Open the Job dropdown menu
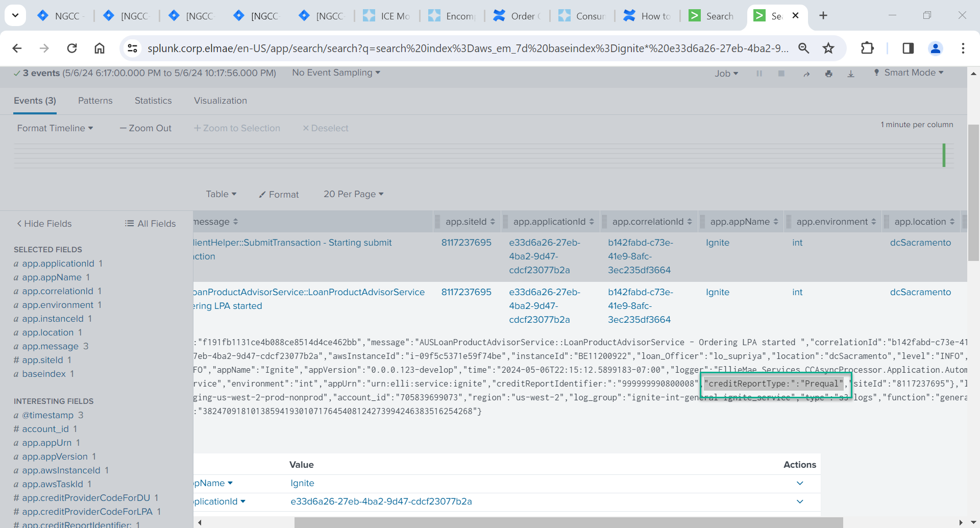Viewport: 980px width, 528px height. (x=726, y=74)
